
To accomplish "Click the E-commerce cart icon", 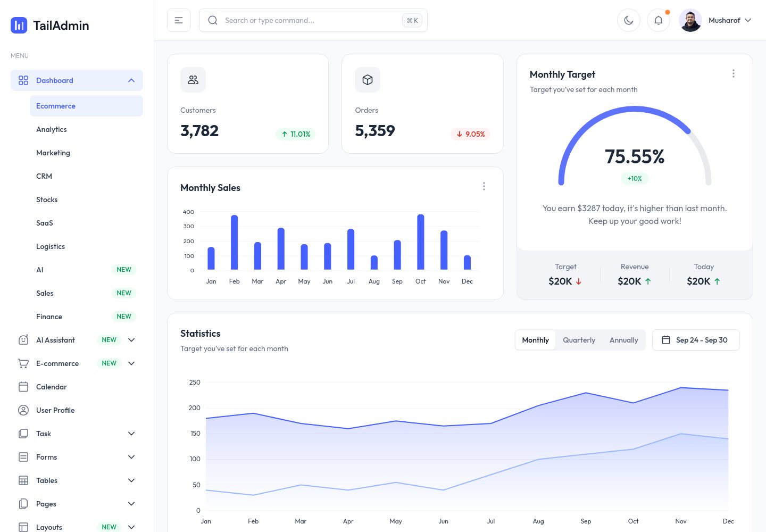I will 23,363.
